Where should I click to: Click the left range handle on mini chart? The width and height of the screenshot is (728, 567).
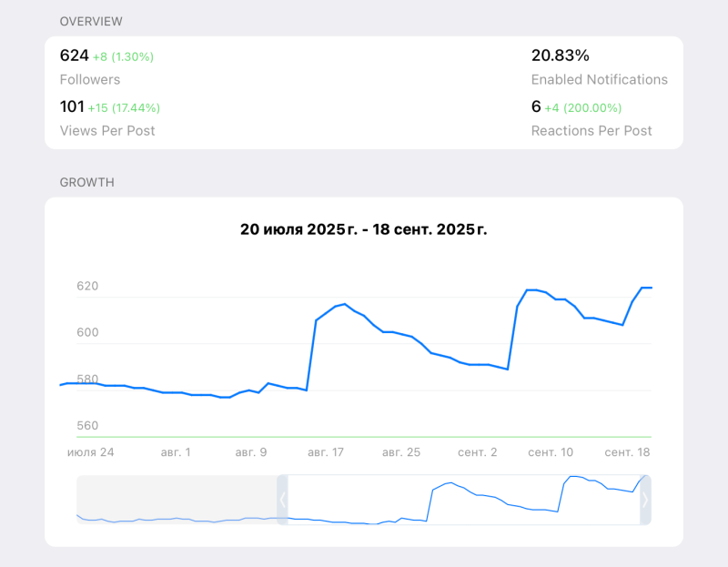(x=282, y=500)
